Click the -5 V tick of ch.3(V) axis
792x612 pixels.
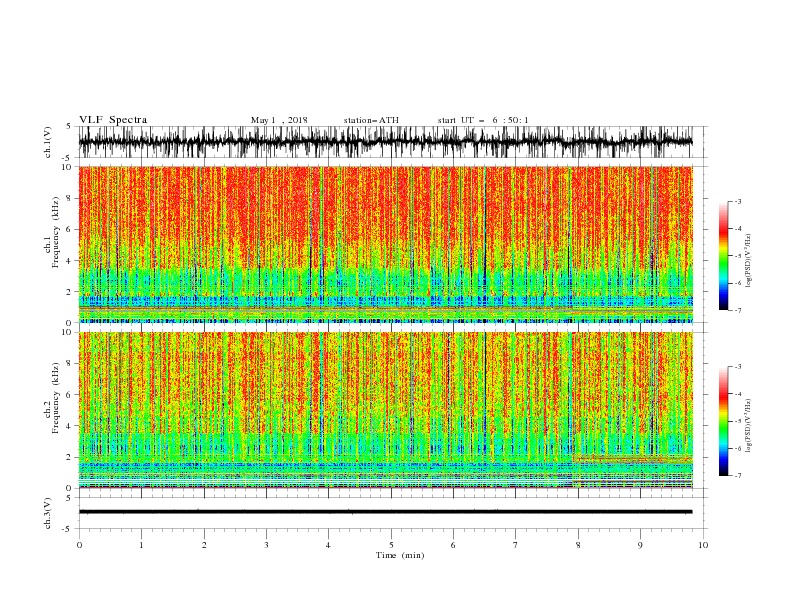pyautogui.click(x=68, y=529)
